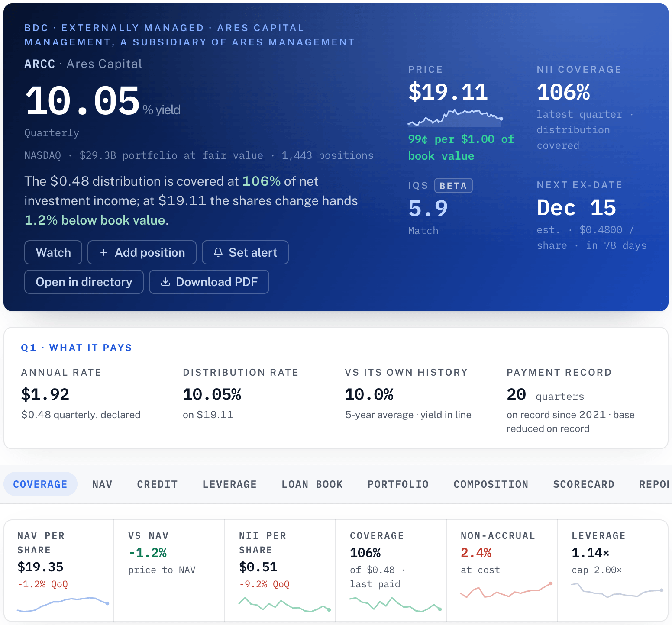Click the non-accrual 2.4% value
672x625 pixels.
click(x=476, y=553)
